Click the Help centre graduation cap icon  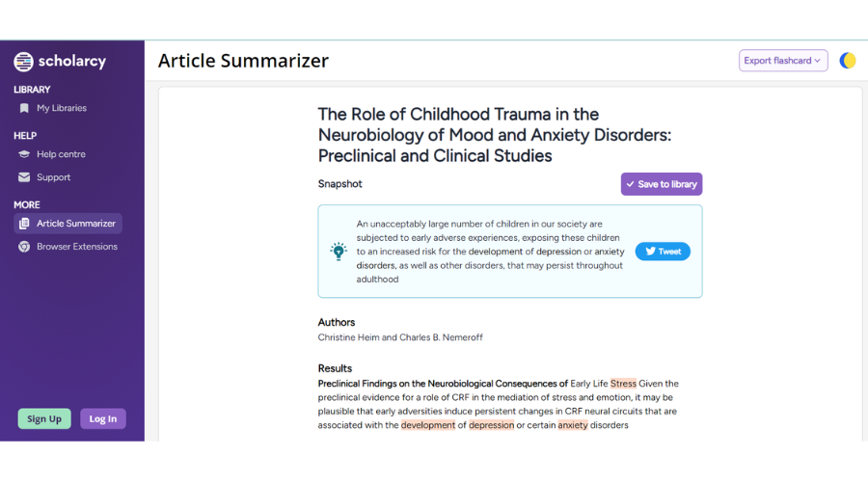pos(24,154)
